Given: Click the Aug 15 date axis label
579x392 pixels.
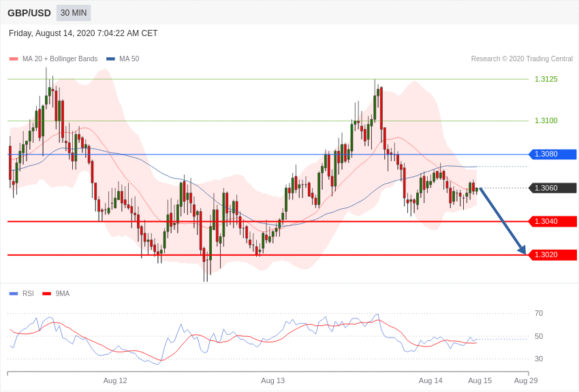Looking at the screenshot, I should (x=480, y=380).
